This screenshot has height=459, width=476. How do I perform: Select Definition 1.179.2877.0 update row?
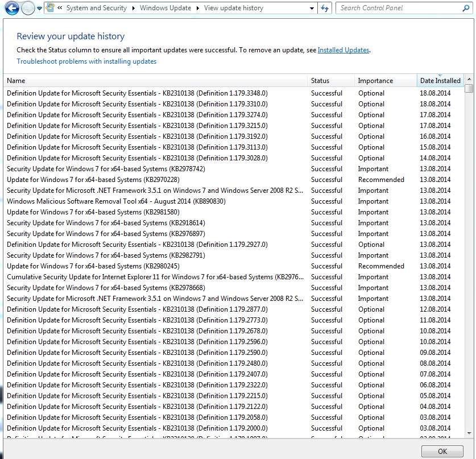pos(234,309)
